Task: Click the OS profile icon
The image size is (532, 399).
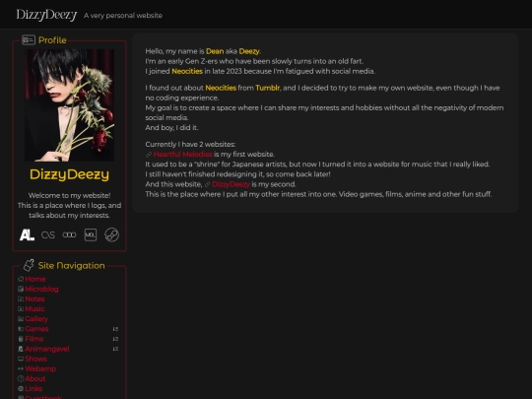Action: tap(48, 234)
